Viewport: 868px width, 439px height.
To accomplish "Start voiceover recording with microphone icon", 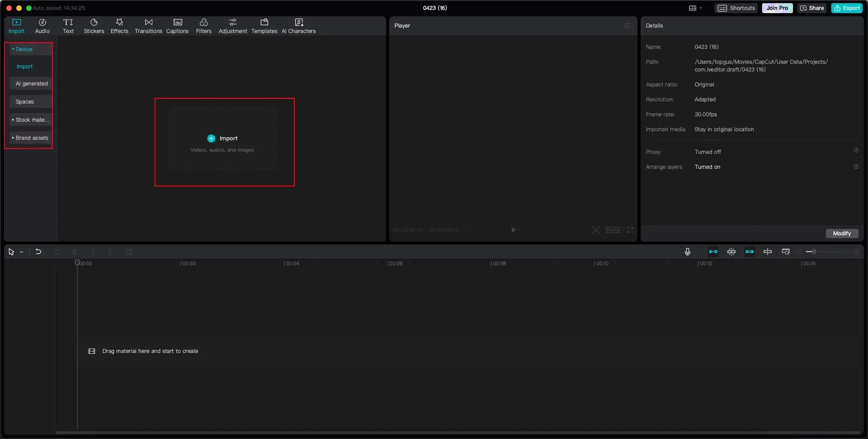I will click(x=687, y=252).
